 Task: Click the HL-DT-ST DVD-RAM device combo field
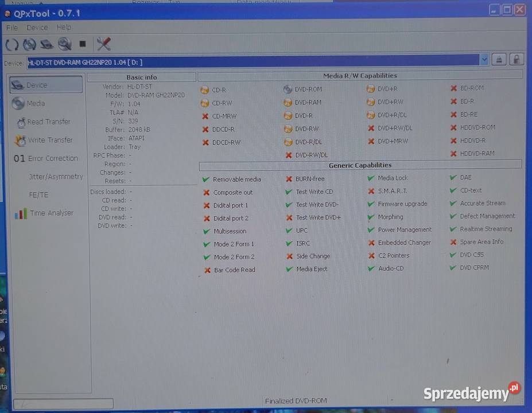coord(253,60)
